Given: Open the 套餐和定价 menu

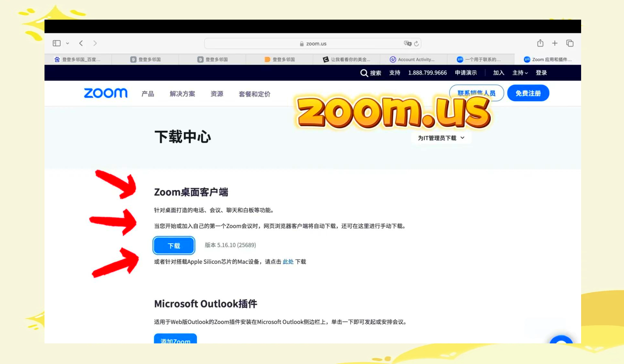Looking at the screenshot, I should click(x=254, y=94).
